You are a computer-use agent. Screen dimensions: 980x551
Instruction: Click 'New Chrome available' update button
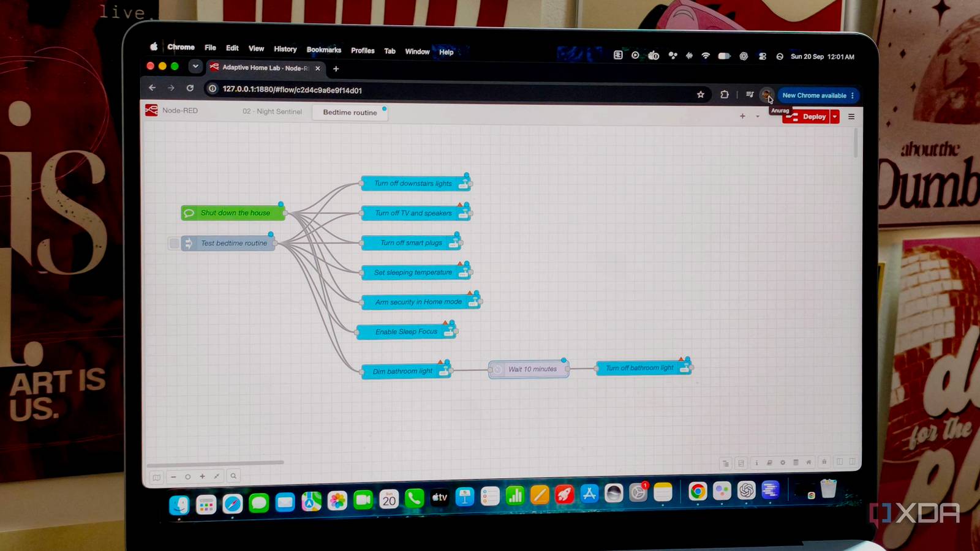point(818,96)
